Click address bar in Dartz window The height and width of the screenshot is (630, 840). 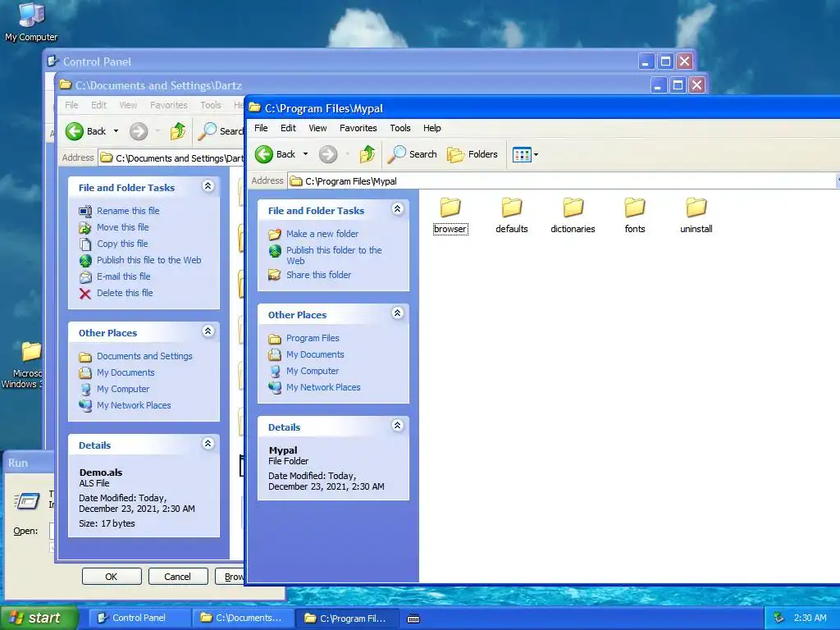pos(171,158)
